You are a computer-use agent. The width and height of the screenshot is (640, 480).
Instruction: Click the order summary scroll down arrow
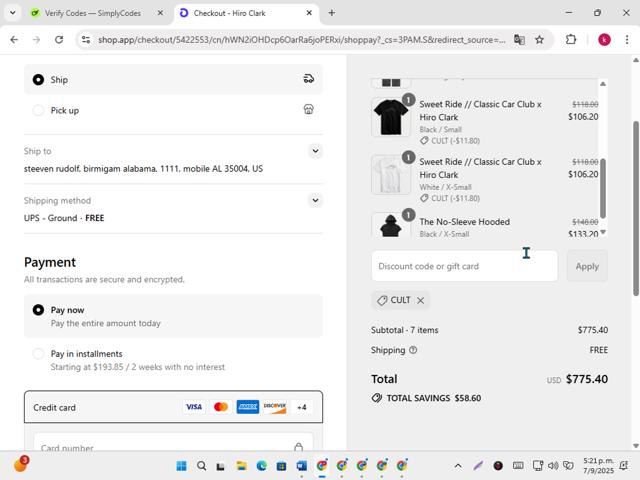pos(603,232)
